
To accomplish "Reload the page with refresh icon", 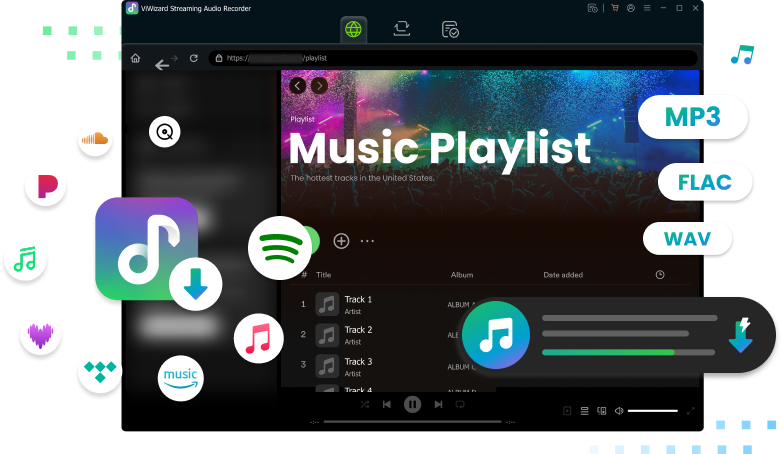I will pyautogui.click(x=194, y=58).
